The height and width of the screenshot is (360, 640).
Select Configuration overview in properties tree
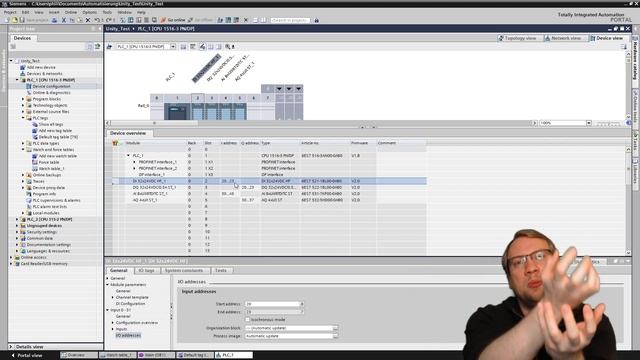pyautogui.click(x=137, y=323)
